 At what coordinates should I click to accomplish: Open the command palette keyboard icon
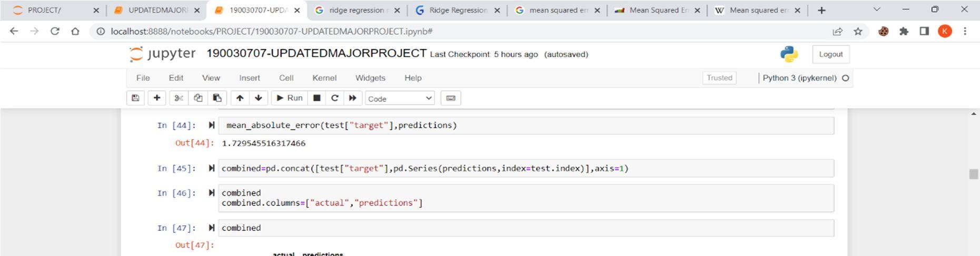click(450, 98)
